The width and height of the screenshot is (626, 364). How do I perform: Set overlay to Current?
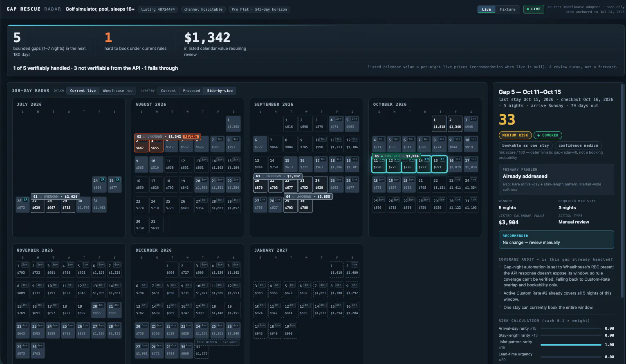[x=168, y=91]
